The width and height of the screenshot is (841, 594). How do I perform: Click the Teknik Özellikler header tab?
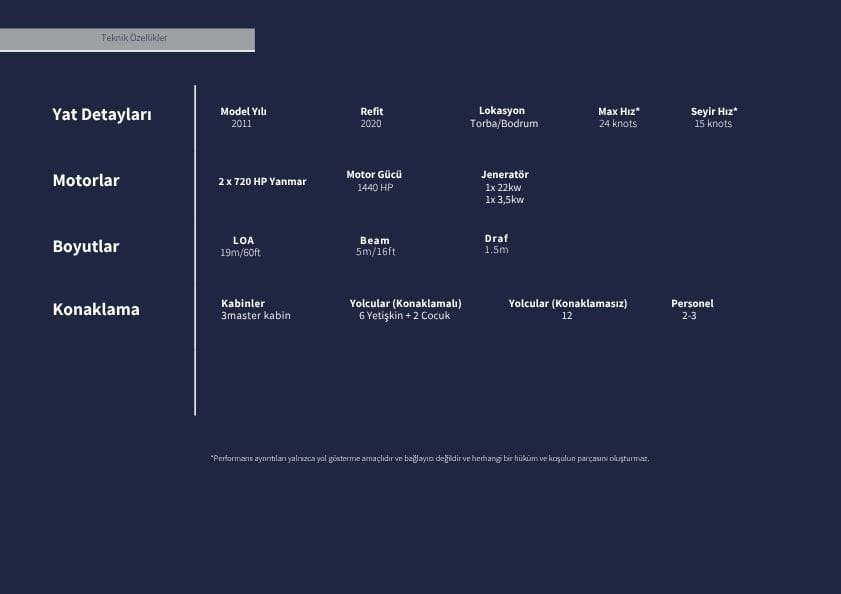click(x=127, y=40)
